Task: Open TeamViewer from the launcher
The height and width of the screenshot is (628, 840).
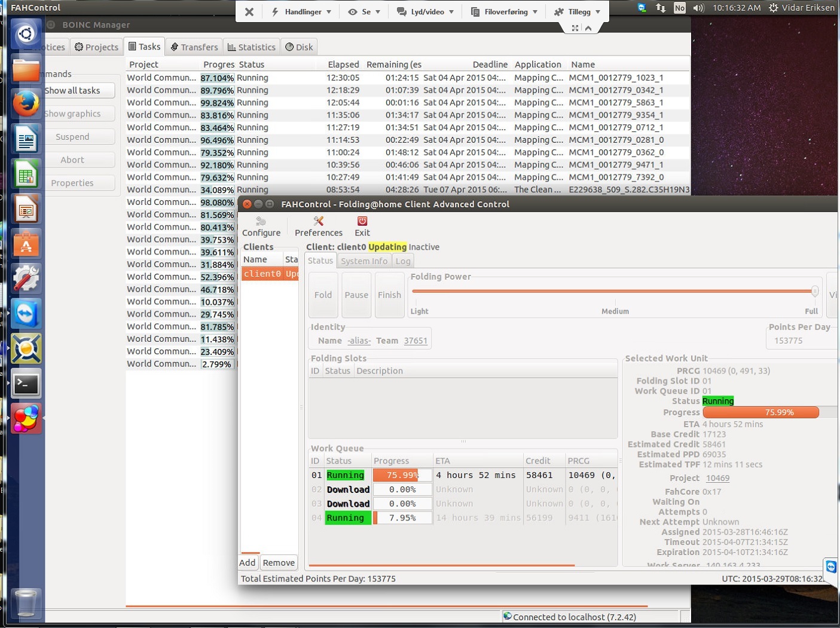Action: point(26,314)
